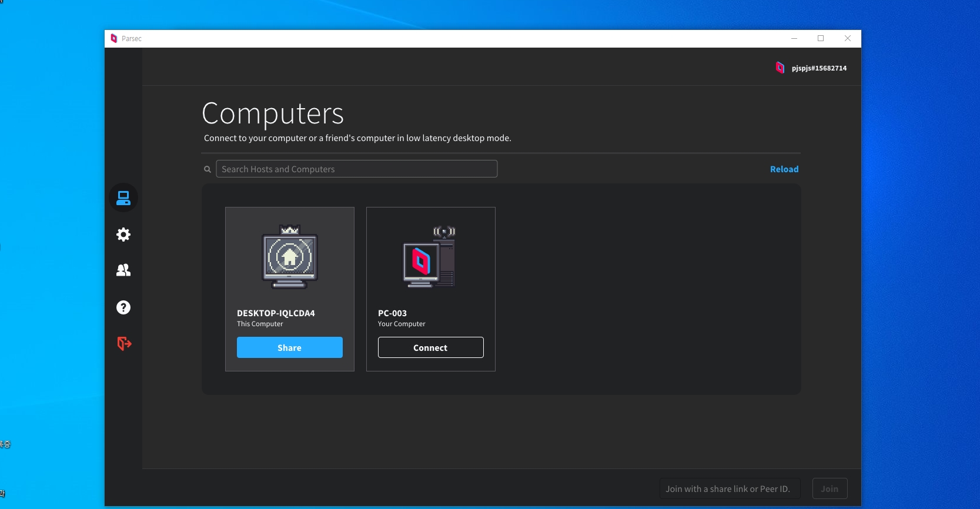Open Settings gear in sidebar

(123, 235)
